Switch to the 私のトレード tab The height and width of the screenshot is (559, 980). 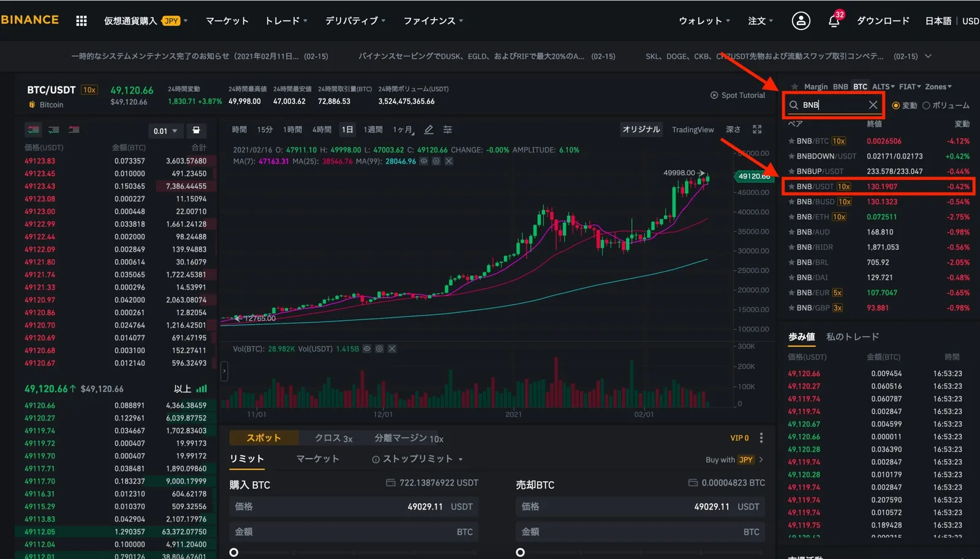[853, 337]
